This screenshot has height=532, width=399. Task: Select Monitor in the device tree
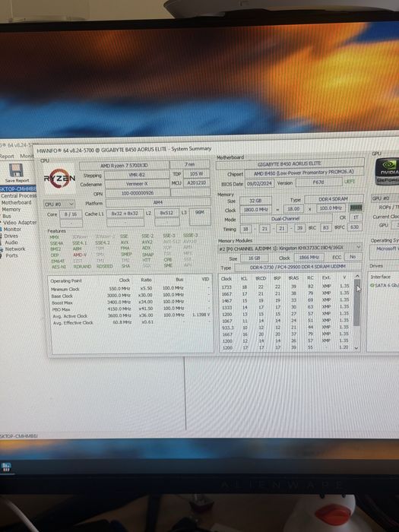[13, 230]
